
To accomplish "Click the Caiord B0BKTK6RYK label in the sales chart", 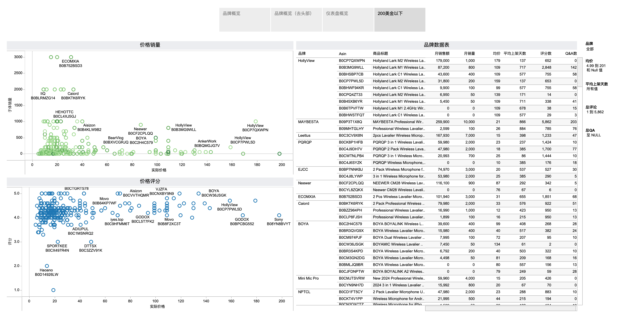I will 73,96.
